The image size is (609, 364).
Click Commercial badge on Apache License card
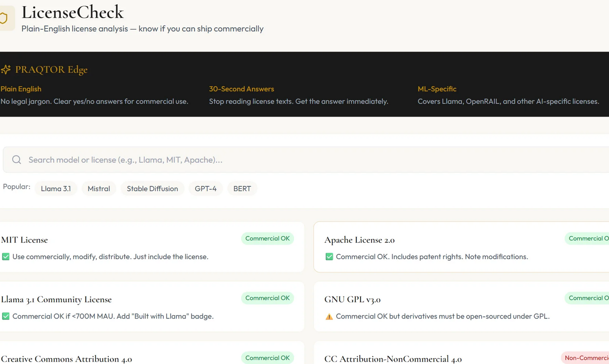(x=587, y=239)
